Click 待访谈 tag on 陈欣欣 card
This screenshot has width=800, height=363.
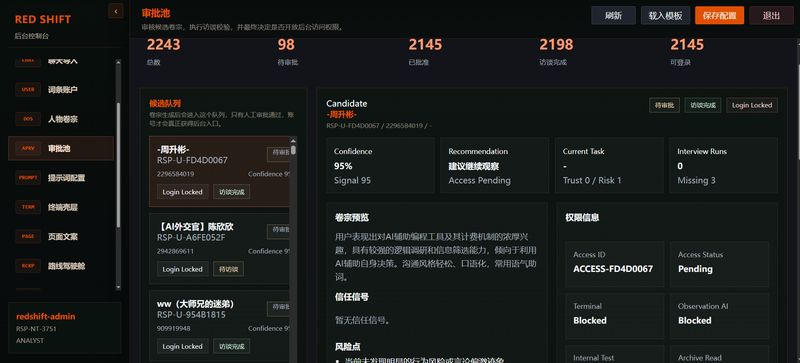229,269
